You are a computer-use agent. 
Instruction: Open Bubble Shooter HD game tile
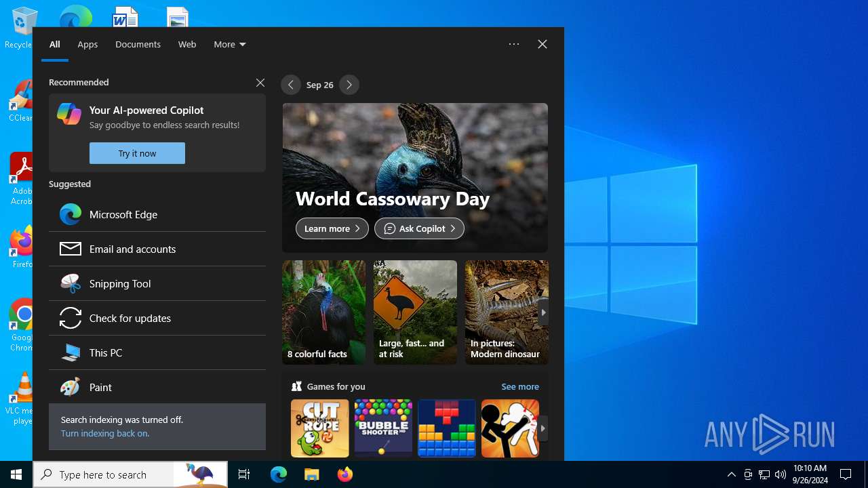(383, 428)
